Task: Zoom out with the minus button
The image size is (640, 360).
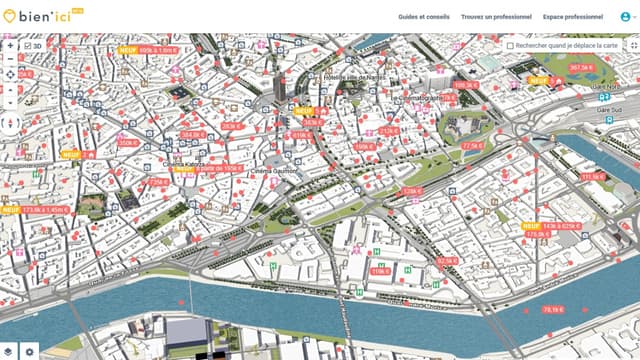Action: point(10,59)
